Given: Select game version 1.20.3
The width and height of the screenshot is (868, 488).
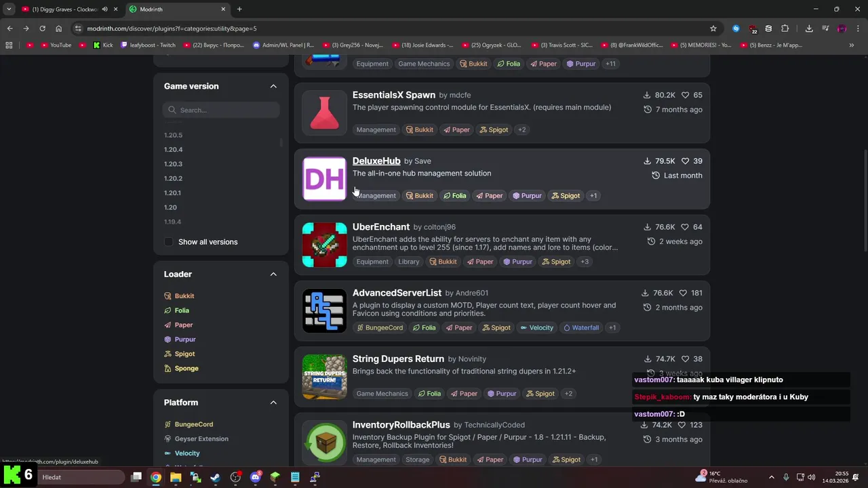Looking at the screenshot, I should tap(174, 164).
